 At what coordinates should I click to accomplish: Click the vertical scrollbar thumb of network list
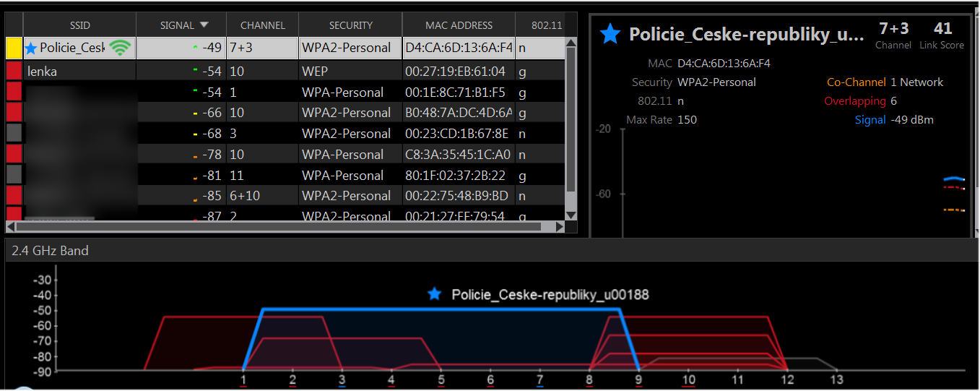tap(571, 120)
